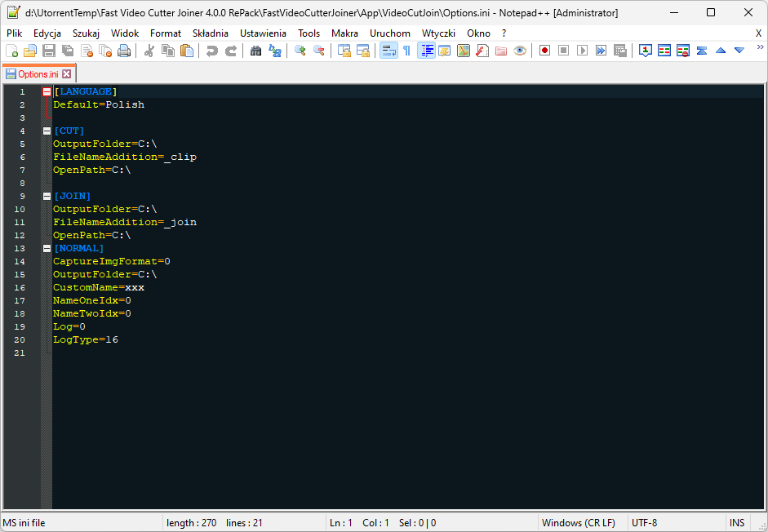768x532 pixels.
Task: Click the Open file folder icon
Action: [30, 51]
